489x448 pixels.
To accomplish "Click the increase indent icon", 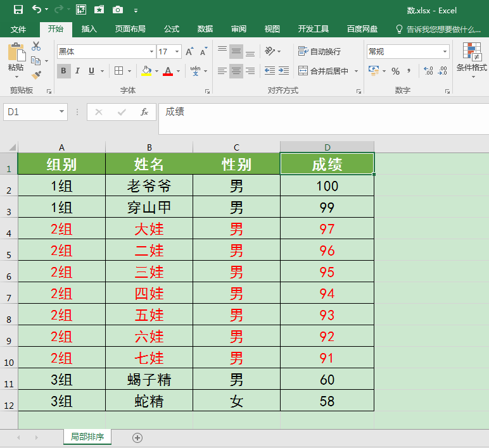I will (284, 71).
